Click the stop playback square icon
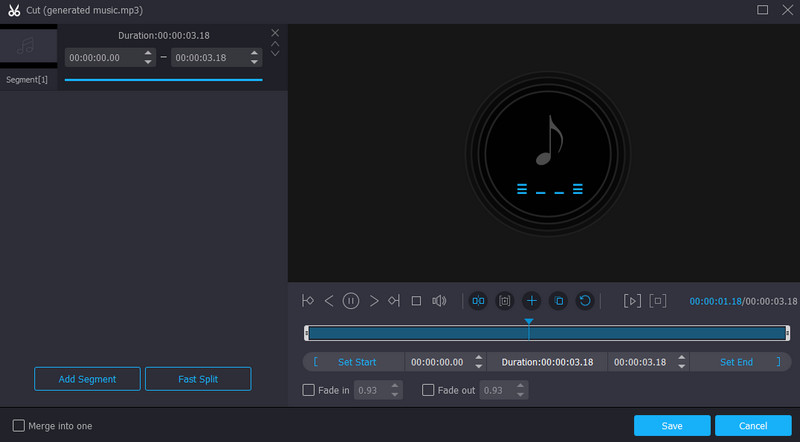The image size is (800, 442). pyautogui.click(x=416, y=300)
